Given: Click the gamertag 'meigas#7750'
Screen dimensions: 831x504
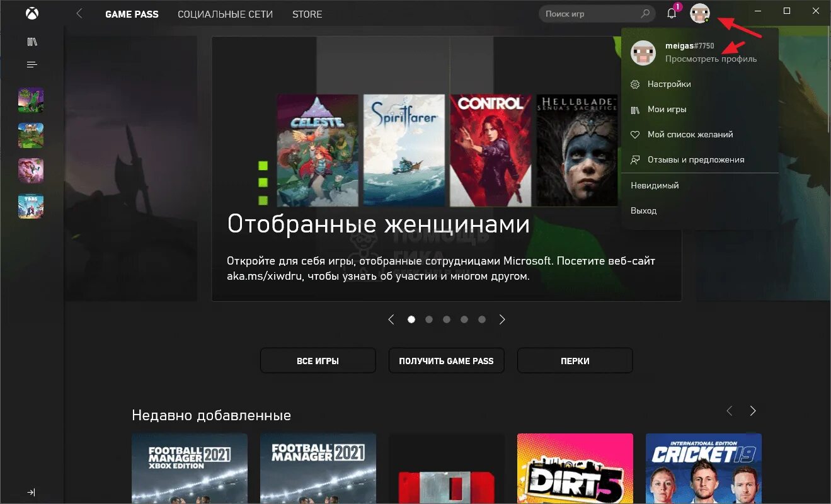Looking at the screenshot, I should tap(690, 46).
